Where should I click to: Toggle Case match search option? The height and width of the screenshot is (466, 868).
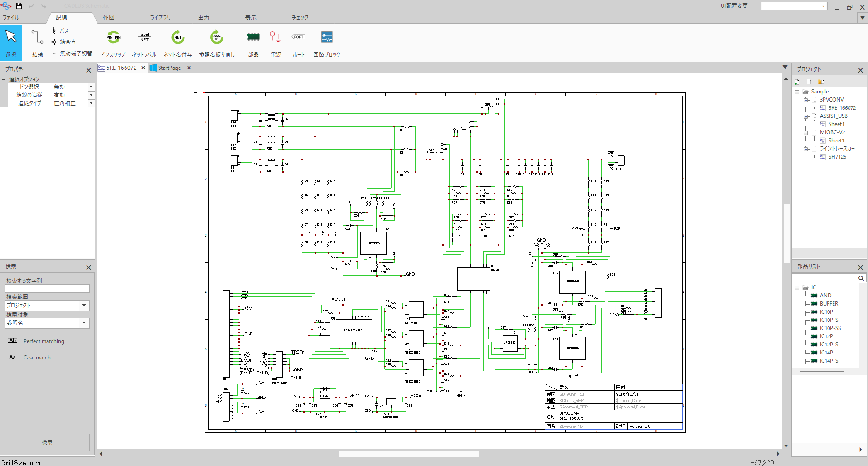click(12, 357)
